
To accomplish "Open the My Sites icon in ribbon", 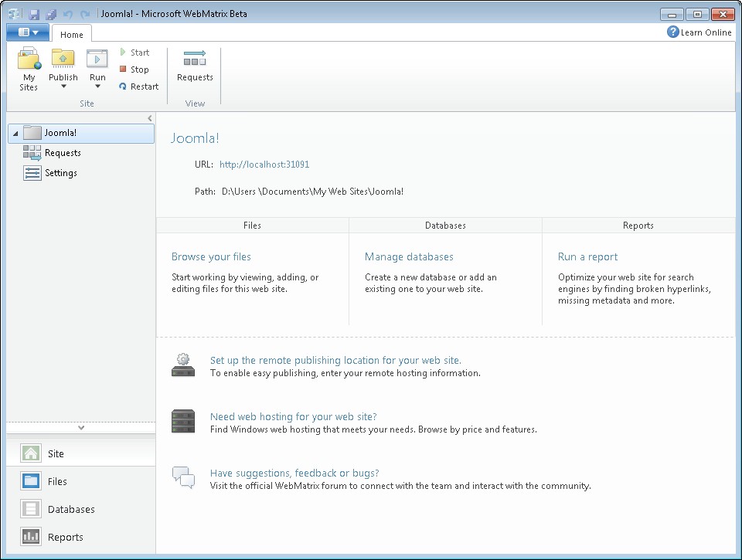I will [x=29, y=58].
